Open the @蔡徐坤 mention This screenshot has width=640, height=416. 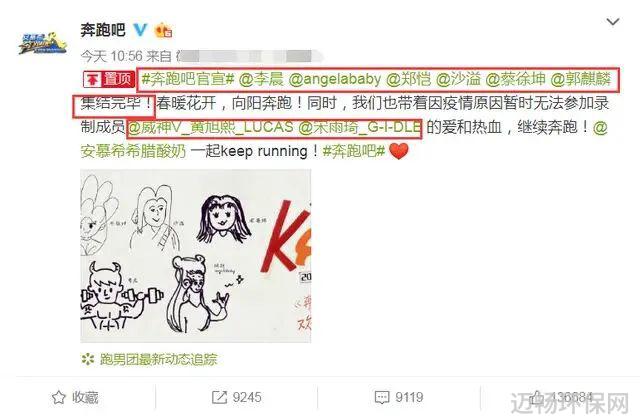point(515,79)
